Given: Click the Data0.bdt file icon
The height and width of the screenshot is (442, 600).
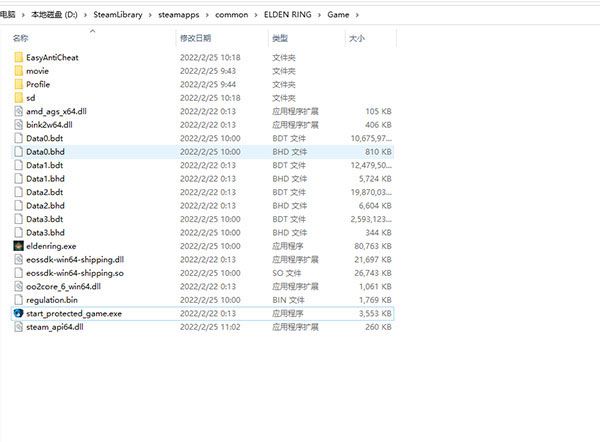Looking at the screenshot, I should (19, 138).
